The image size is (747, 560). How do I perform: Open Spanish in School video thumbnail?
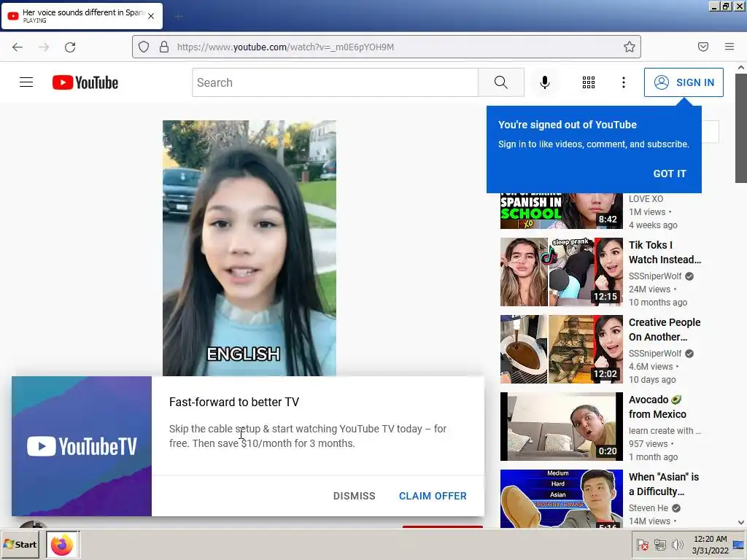[x=561, y=211]
